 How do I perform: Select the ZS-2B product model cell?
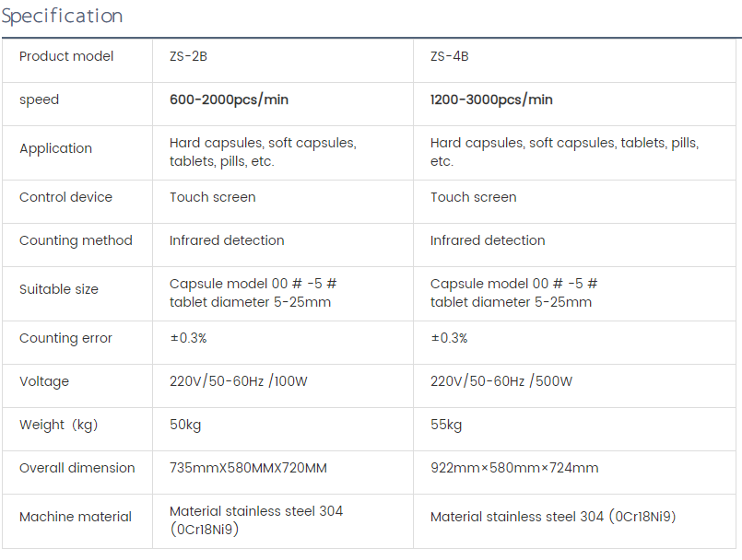pyautogui.click(x=188, y=56)
